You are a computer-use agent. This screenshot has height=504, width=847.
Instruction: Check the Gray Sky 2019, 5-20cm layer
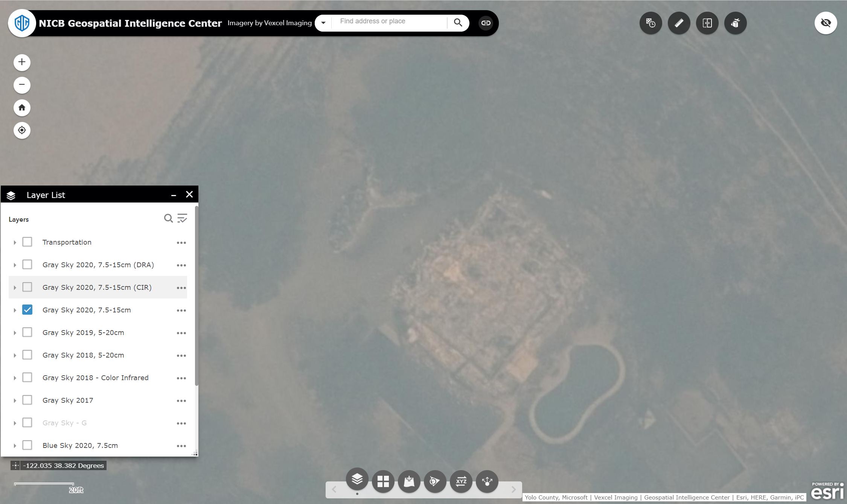click(27, 332)
